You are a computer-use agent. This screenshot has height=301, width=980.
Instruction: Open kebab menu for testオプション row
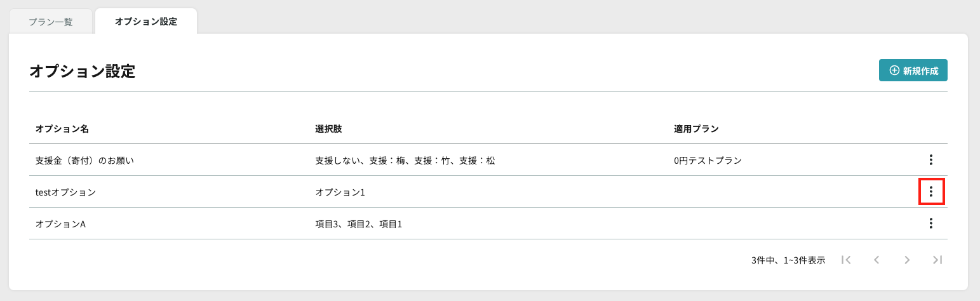pos(930,192)
